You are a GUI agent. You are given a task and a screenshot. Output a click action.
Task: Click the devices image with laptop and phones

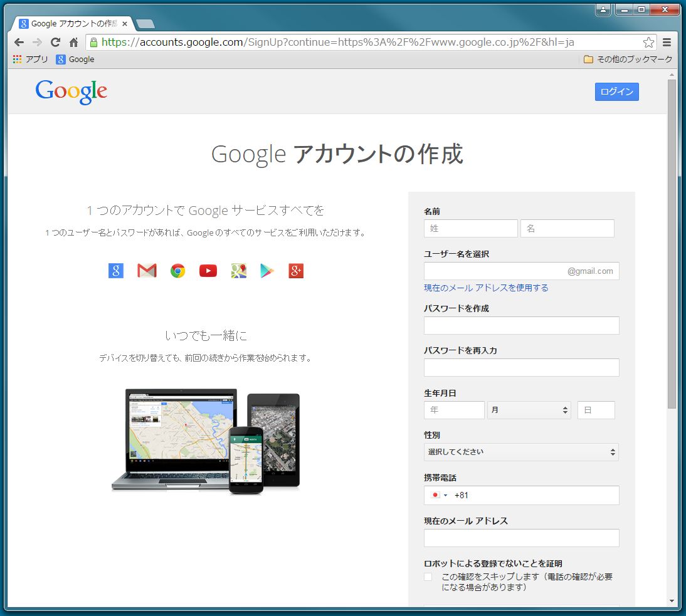pos(206,441)
